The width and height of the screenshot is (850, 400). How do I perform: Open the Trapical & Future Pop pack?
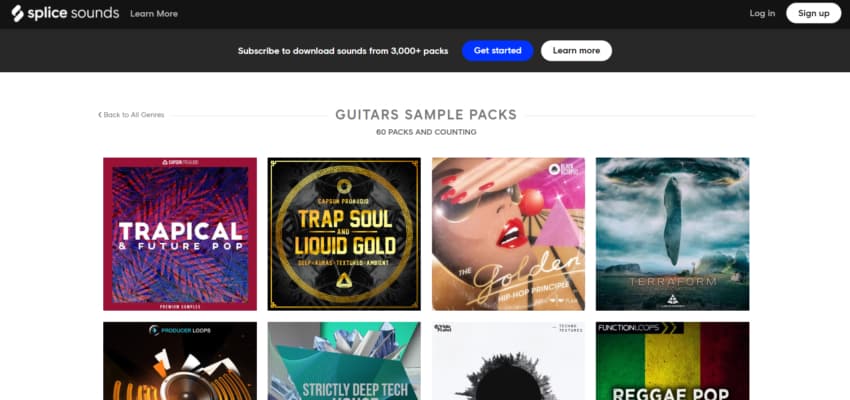pos(180,234)
